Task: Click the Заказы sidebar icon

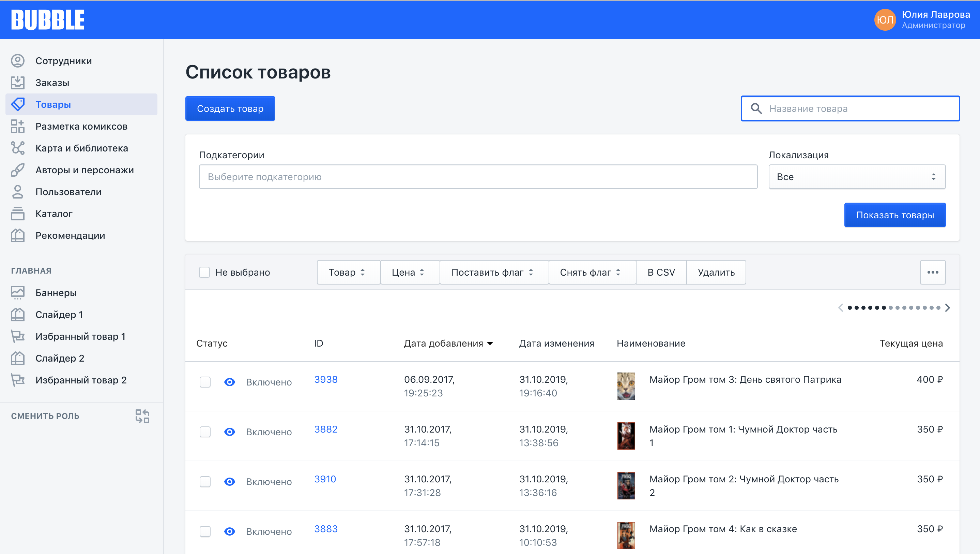Action: tap(18, 82)
